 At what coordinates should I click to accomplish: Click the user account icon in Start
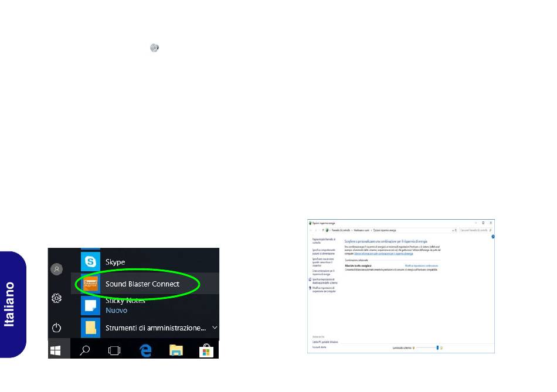coord(56,269)
